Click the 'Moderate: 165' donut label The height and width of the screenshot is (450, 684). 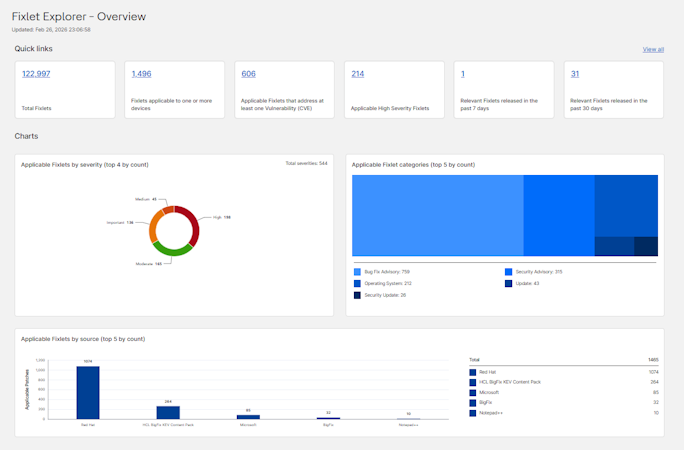[x=149, y=264]
